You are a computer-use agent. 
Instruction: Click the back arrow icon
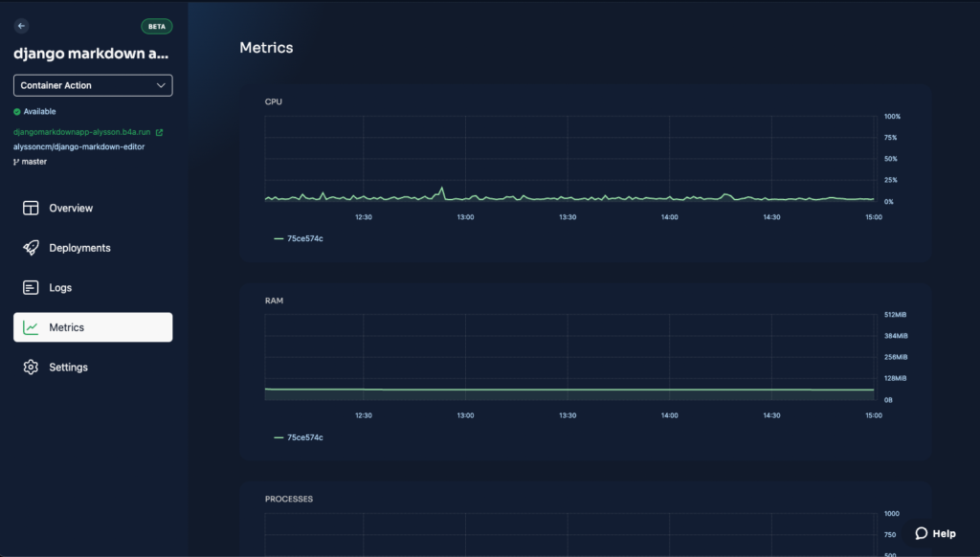coord(21,26)
